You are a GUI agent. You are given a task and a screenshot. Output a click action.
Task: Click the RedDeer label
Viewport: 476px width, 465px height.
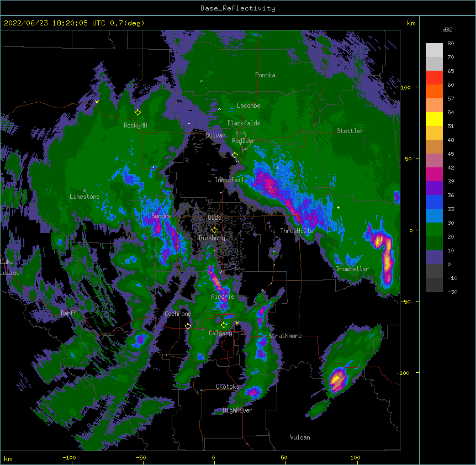point(244,141)
